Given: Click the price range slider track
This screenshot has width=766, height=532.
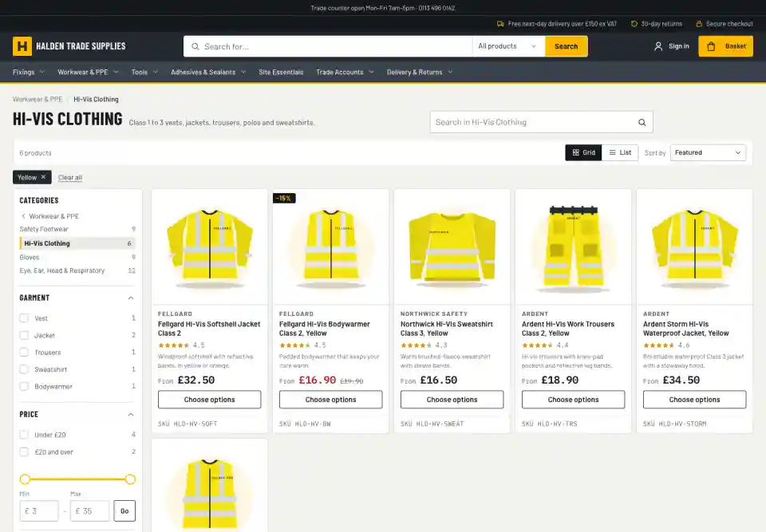Looking at the screenshot, I should [77, 479].
